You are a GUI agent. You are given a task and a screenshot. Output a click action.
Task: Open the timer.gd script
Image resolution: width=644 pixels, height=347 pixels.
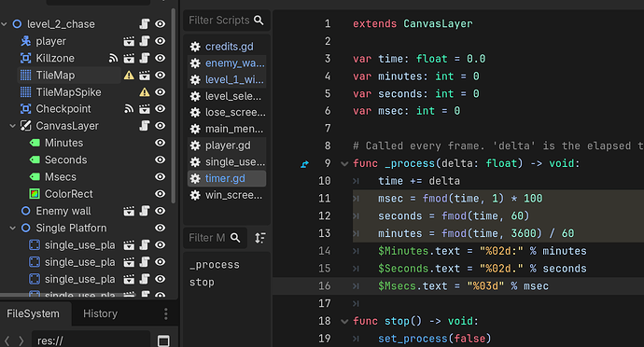(x=227, y=179)
